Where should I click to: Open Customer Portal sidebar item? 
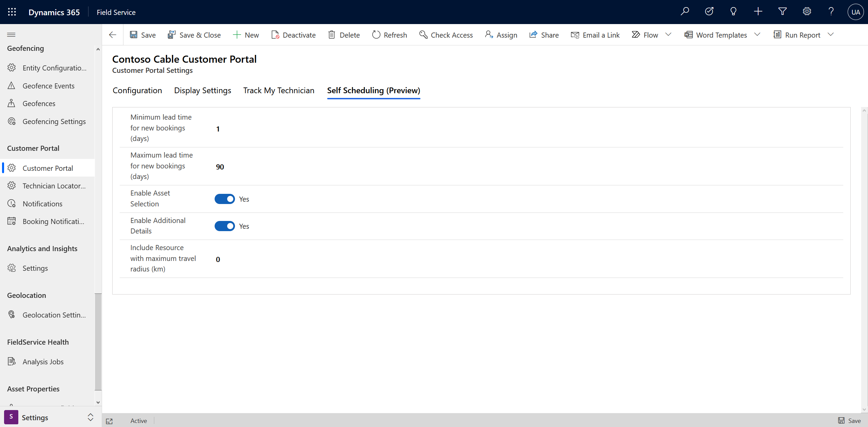click(47, 168)
